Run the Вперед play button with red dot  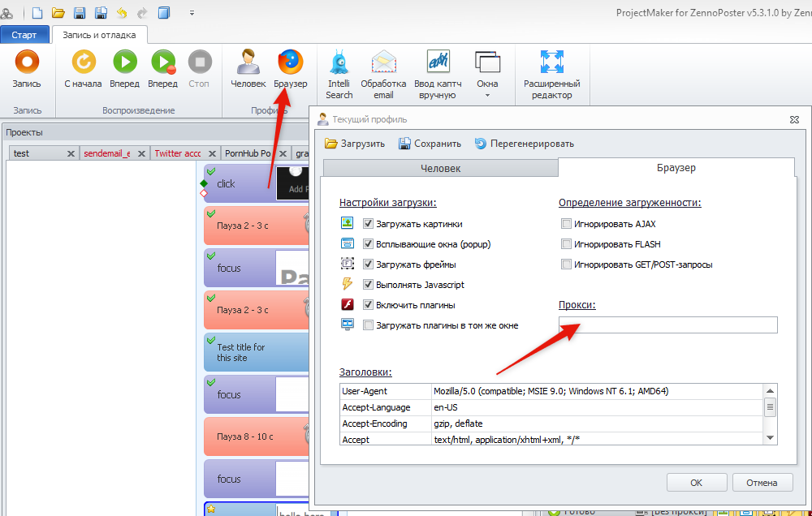tap(163, 69)
